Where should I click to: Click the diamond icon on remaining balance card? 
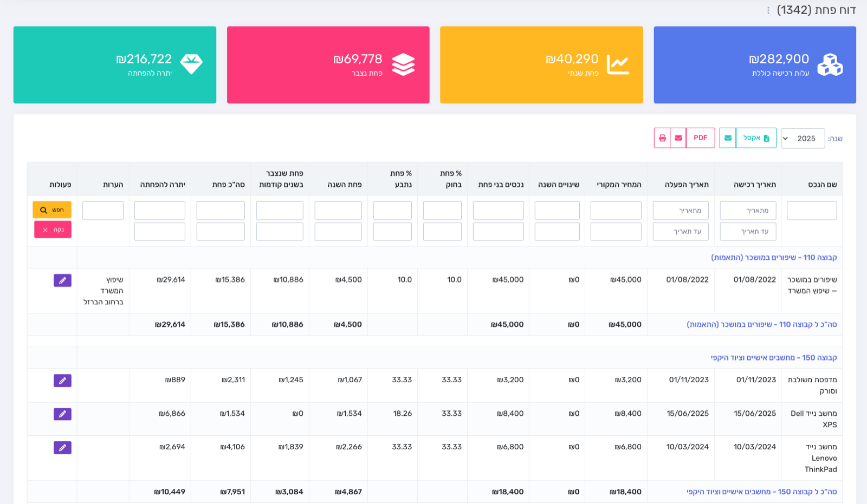pos(191,64)
